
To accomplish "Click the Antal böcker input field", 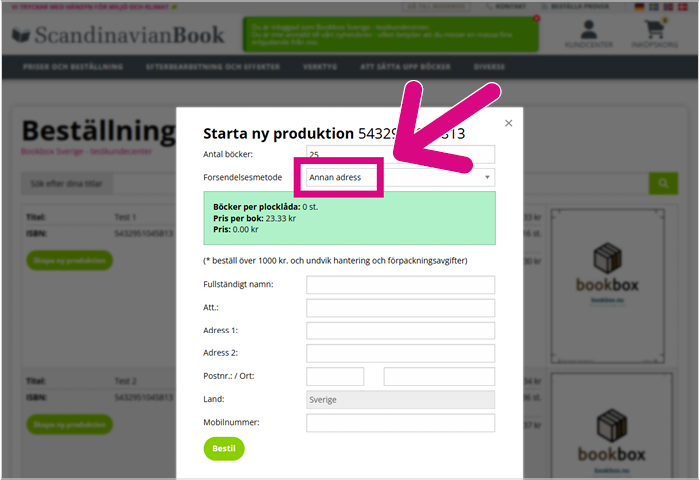I will pyautogui.click(x=400, y=154).
